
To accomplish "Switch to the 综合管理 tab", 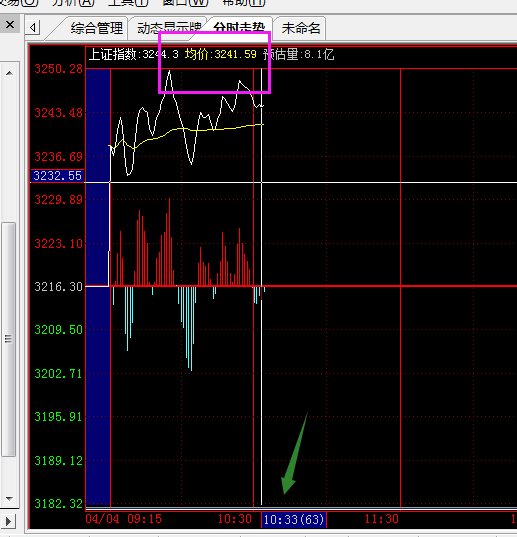I will (97, 28).
